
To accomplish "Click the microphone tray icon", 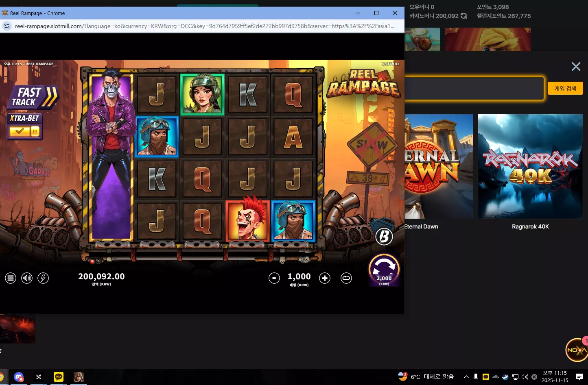I will coord(476,377).
